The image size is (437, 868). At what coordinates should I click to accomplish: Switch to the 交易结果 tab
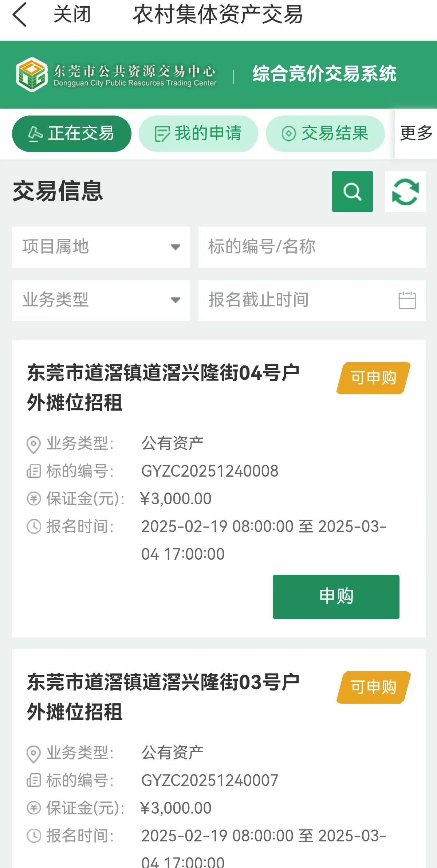[x=325, y=134]
